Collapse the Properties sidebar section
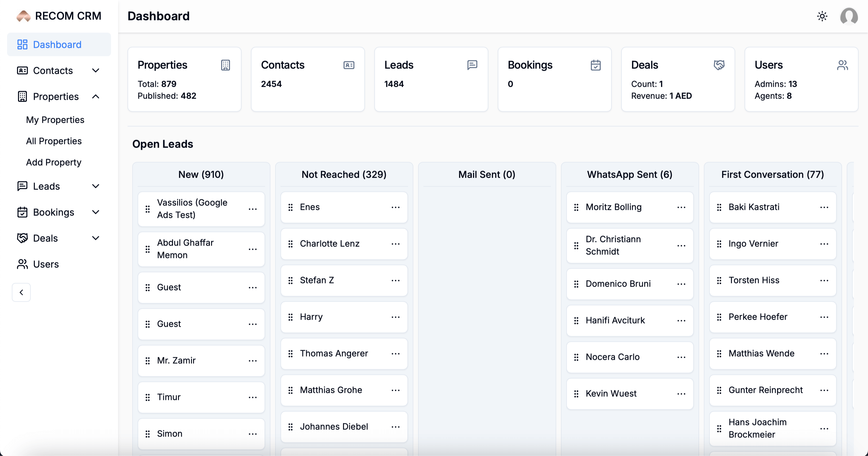The height and width of the screenshot is (456, 868). coord(96,97)
